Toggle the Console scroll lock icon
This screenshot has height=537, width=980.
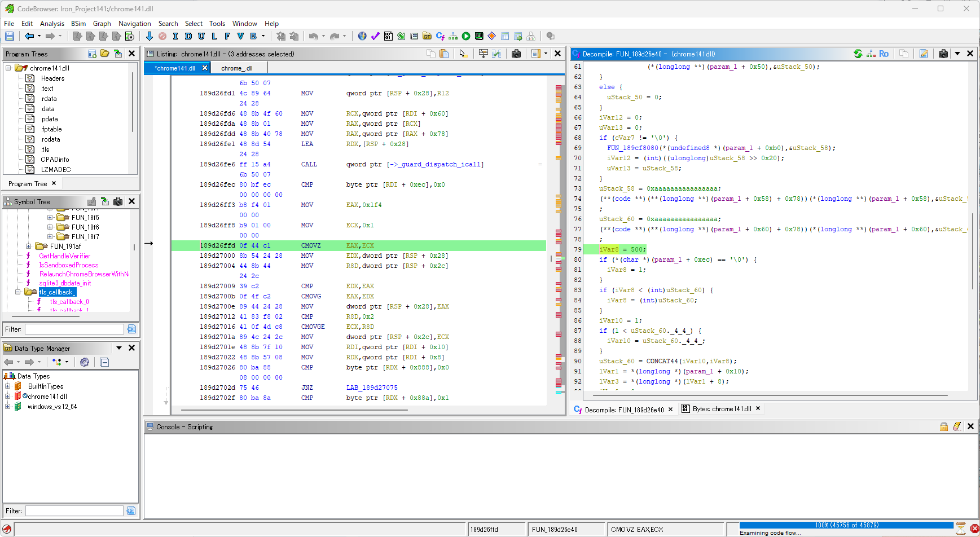[943, 426]
